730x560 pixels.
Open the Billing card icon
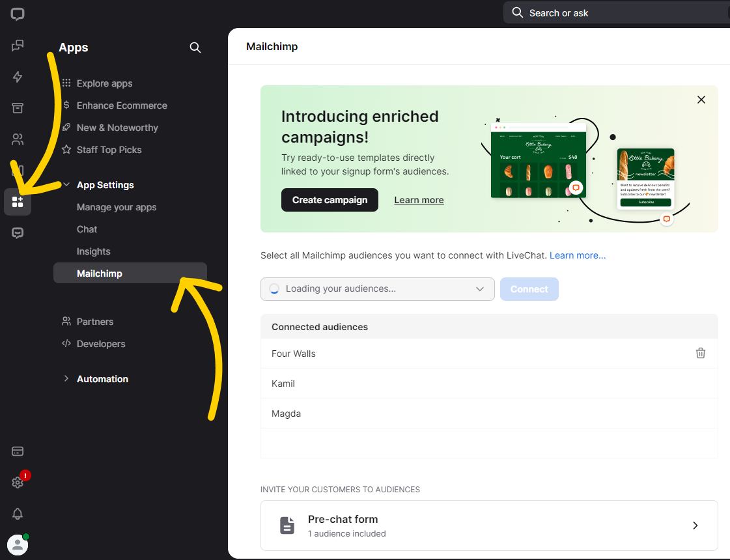pos(17,451)
